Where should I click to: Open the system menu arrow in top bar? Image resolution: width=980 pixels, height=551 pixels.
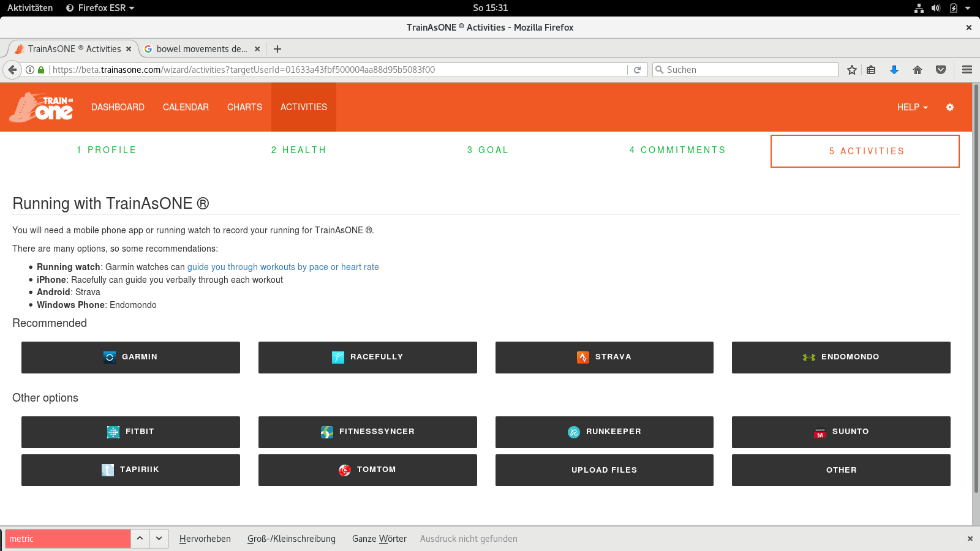click(x=968, y=8)
